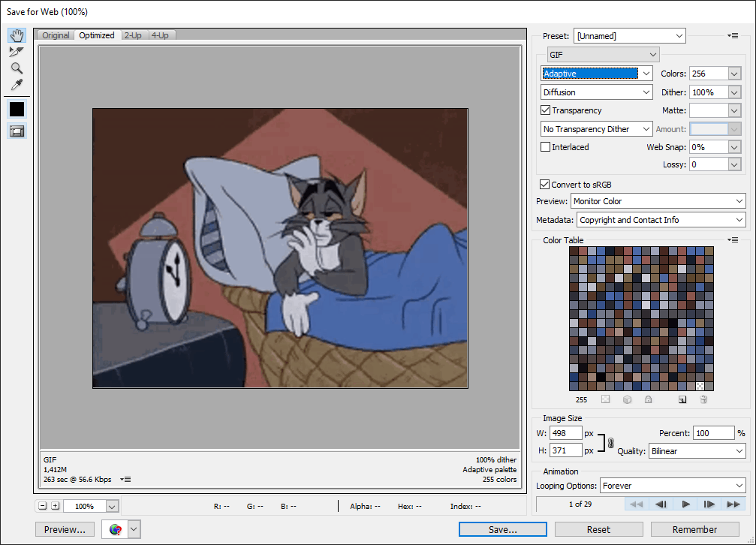Screen dimensions: 756x545
Task: Map selected colors to transparent icon
Action: pos(606,399)
